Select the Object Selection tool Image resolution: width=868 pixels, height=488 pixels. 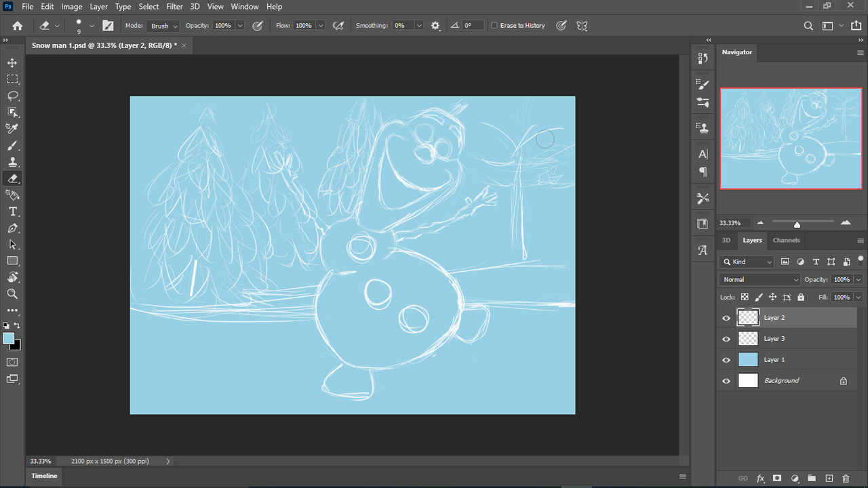pos(12,112)
